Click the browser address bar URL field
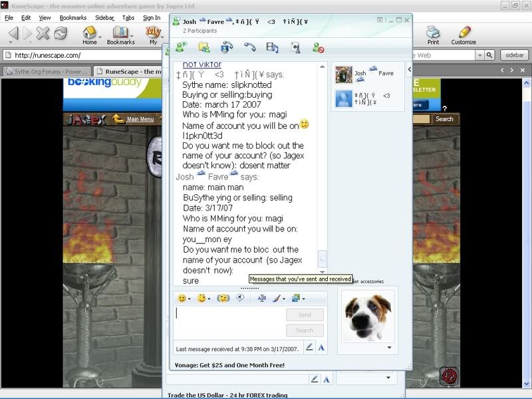 click(83, 55)
